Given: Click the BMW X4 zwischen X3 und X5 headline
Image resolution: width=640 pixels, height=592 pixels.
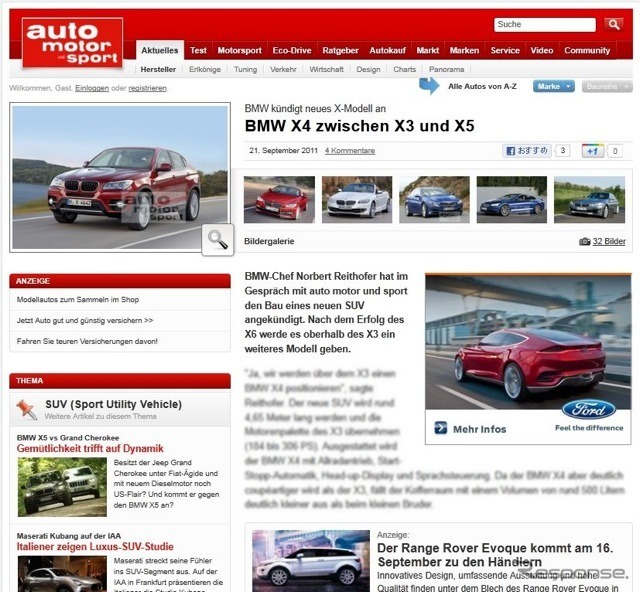Looking at the screenshot, I should coord(359,126).
